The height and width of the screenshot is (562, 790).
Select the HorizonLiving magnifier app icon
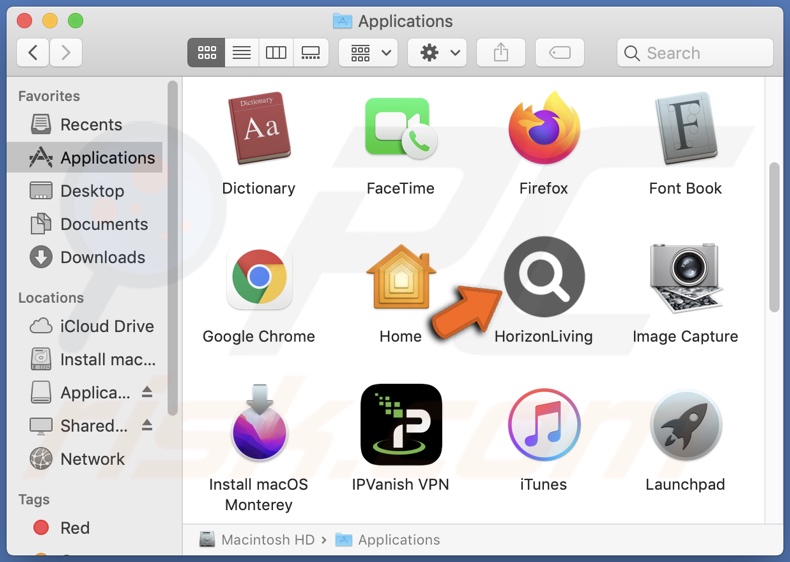pyautogui.click(x=544, y=276)
